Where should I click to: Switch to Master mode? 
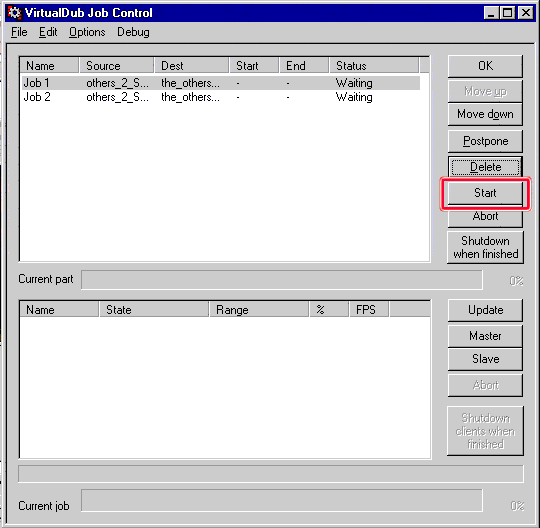coord(485,336)
